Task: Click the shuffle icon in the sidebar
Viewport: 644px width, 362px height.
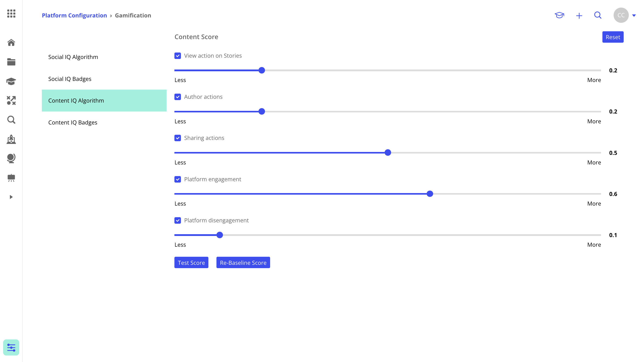Action: 11,100
